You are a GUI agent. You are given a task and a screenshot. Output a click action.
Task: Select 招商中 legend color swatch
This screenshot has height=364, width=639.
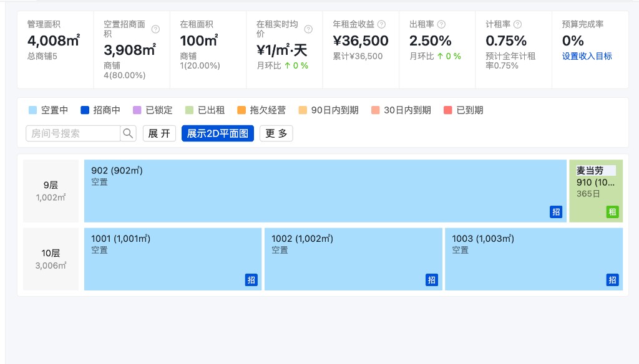coord(85,110)
